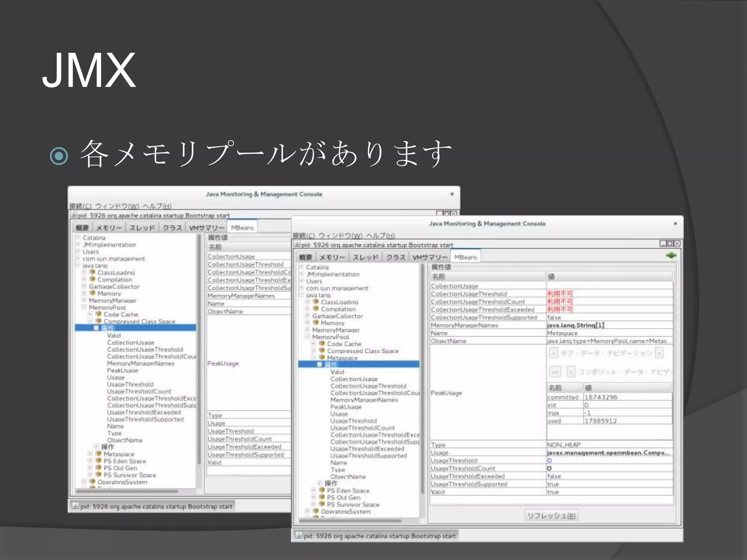Click Compilation bean icon in front window
Image resolution: width=747 pixels, height=560 pixels.
pyautogui.click(x=316, y=309)
